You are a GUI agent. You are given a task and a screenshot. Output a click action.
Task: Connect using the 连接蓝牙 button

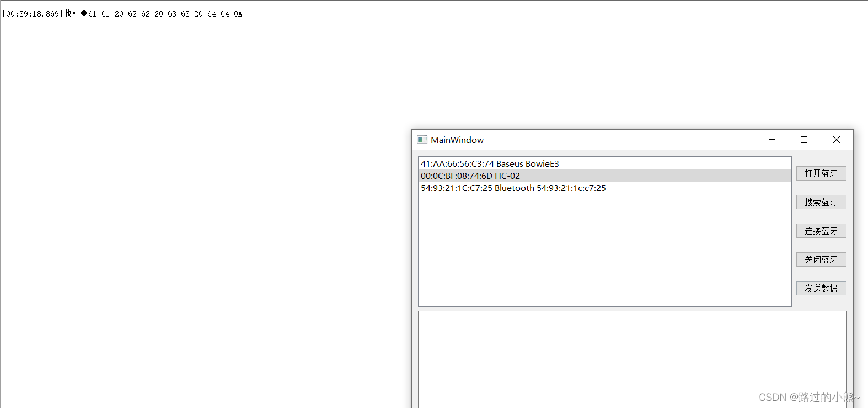pyautogui.click(x=821, y=231)
